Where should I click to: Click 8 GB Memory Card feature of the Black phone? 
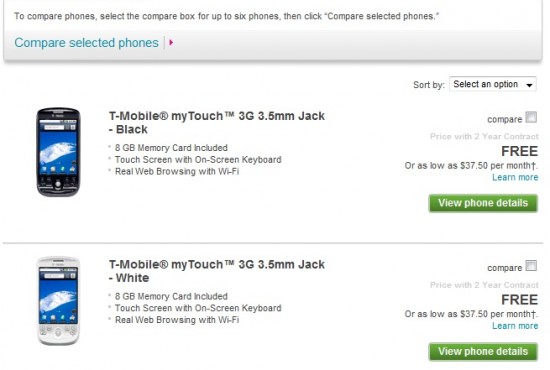(171, 148)
